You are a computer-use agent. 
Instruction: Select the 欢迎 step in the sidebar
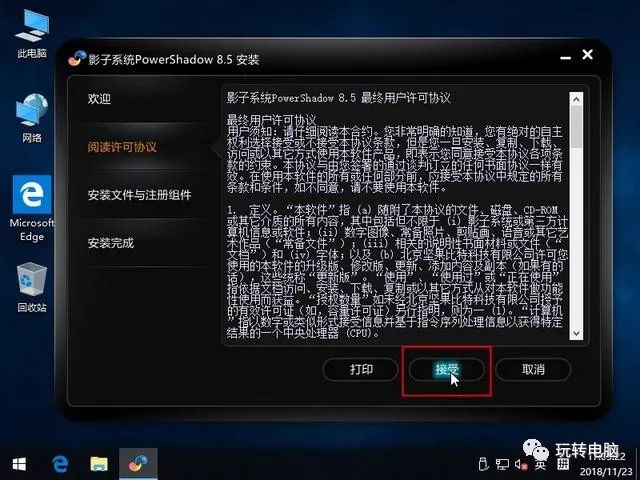[x=99, y=98]
